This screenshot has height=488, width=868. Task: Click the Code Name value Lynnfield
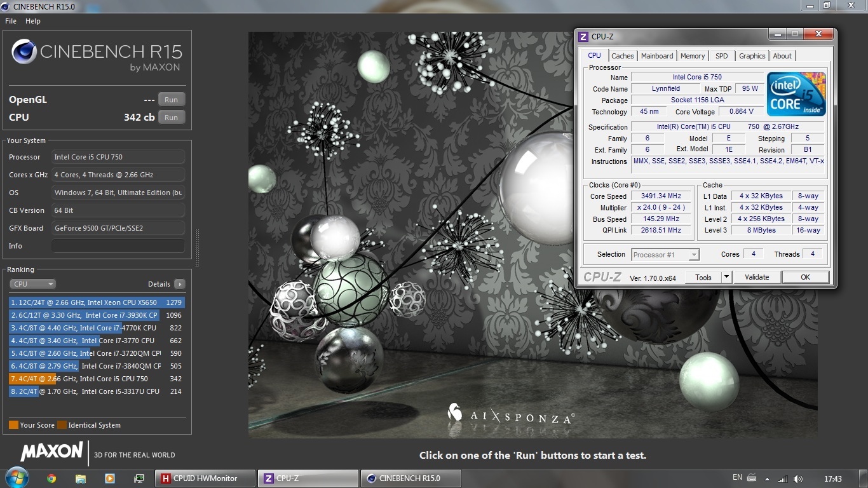click(666, 89)
